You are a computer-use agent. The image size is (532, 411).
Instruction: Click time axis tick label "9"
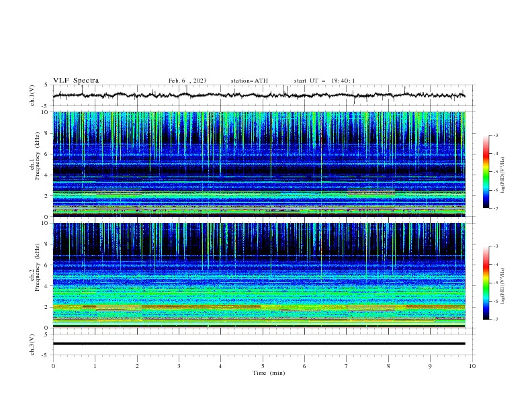point(430,366)
